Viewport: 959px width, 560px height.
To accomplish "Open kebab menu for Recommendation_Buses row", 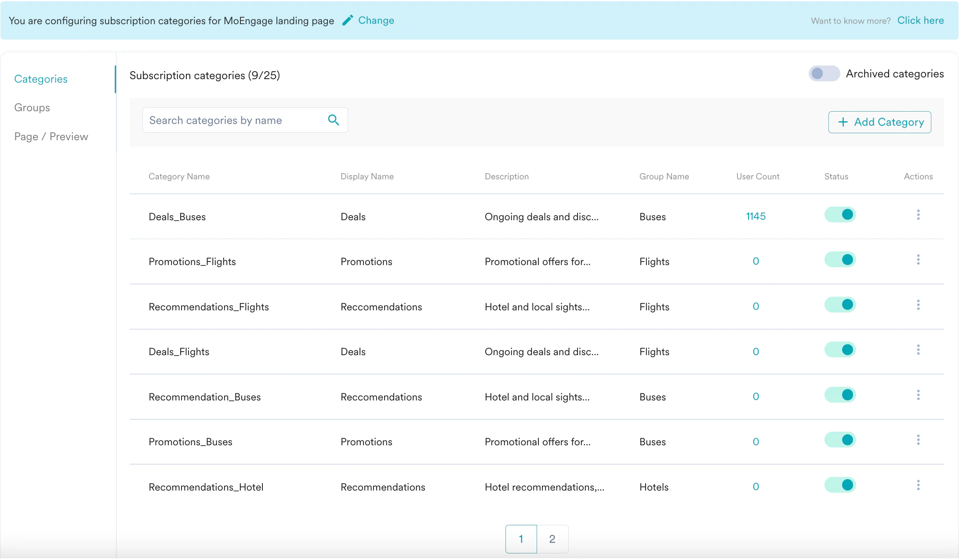I will (x=918, y=395).
